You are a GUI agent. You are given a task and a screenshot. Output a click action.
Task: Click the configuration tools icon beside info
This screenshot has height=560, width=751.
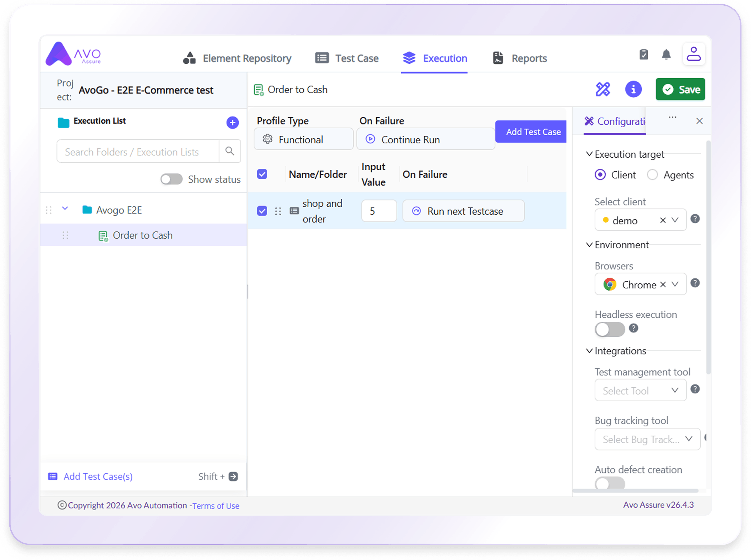[x=603, y=90]
